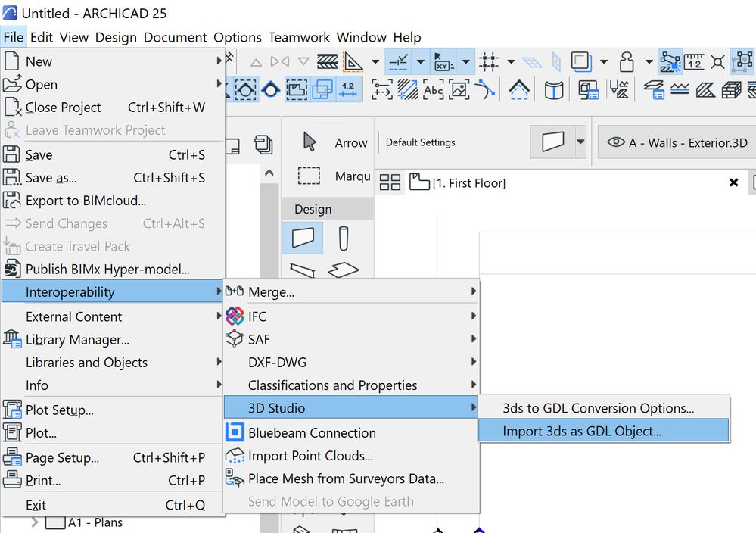This screenshot has width=756, height=533.
Task: Click the triple hatch lines toolbar icon
Action: tap(328, 62)
